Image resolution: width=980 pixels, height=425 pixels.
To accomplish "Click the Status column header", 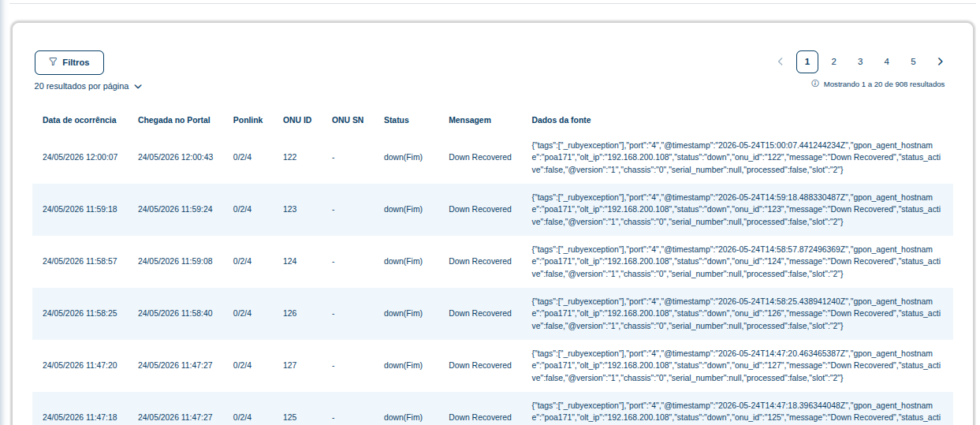I will click(397, 120).
